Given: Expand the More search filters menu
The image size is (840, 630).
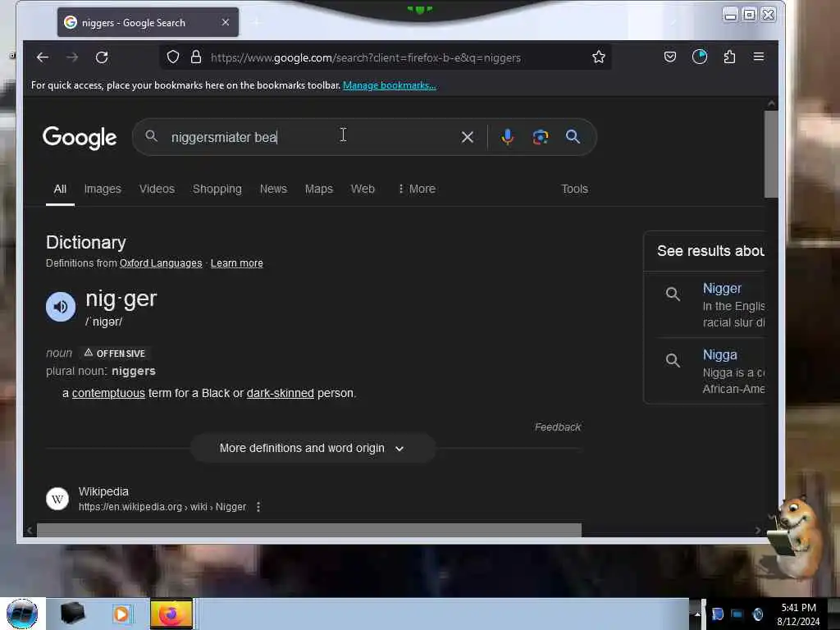Looking at the screenshot, I should click(416, 189).
